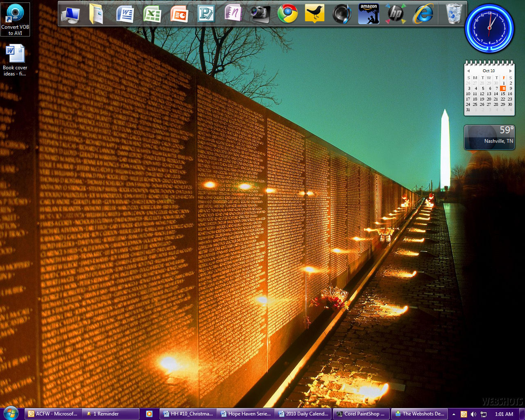
Task: Click the yellow bird app icon
Action: click(x=315, y=14)
